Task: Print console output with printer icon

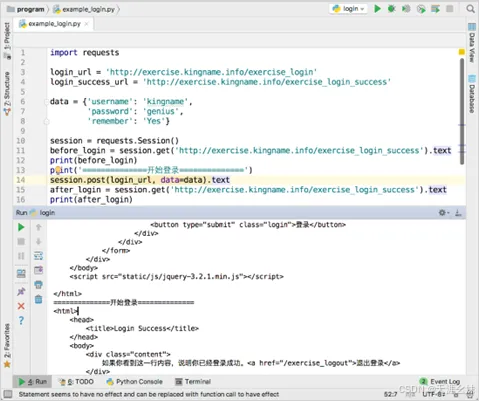Action: (39, 285)
